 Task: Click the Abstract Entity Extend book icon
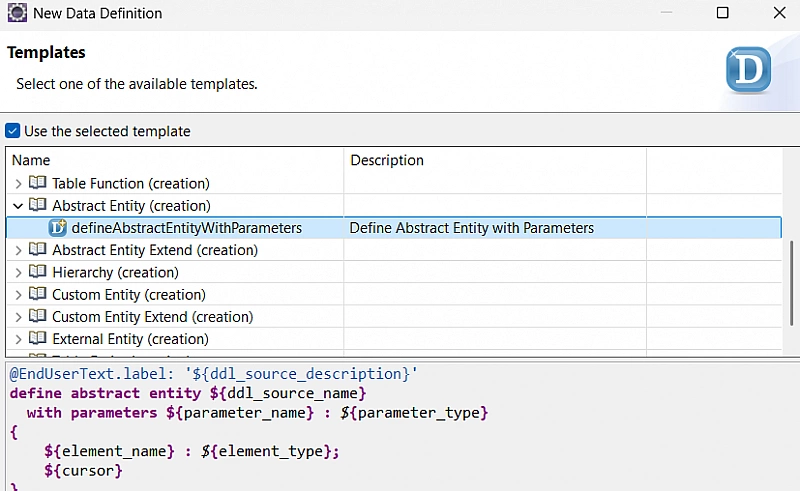(x=38, y=250)
